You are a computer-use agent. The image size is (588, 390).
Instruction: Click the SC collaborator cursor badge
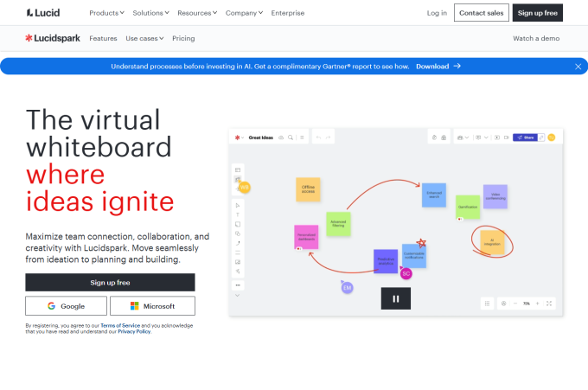[x=406, y=273]
